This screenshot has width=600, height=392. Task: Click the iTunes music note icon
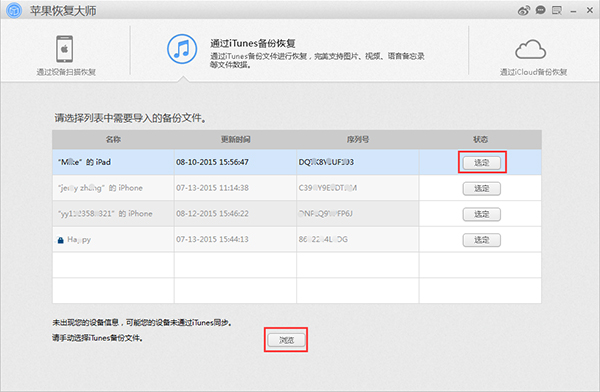[x=182, y=49]
